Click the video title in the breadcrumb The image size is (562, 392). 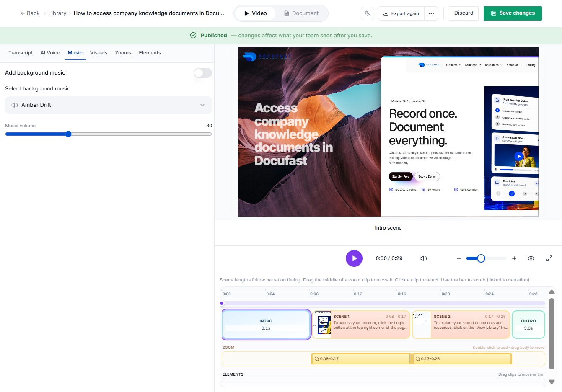tap(149, 13)
